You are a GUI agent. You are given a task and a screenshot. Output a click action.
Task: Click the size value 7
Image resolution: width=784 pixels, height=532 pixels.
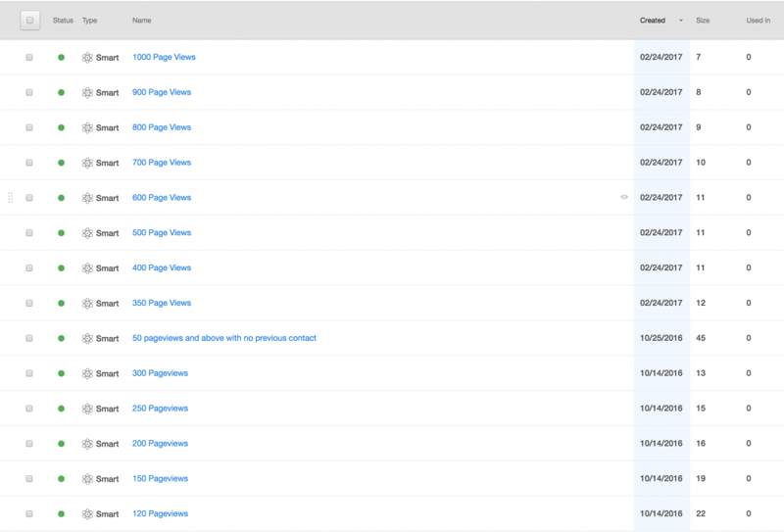point(699,57)
